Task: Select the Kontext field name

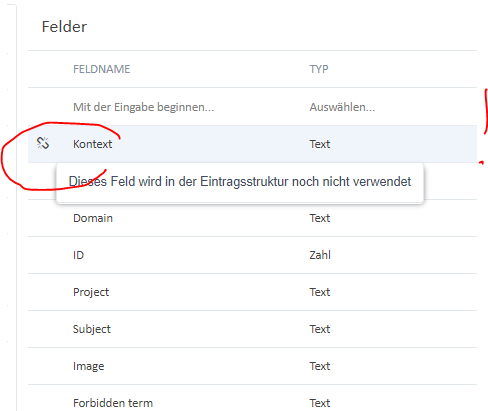Action: tap(92, 144)
